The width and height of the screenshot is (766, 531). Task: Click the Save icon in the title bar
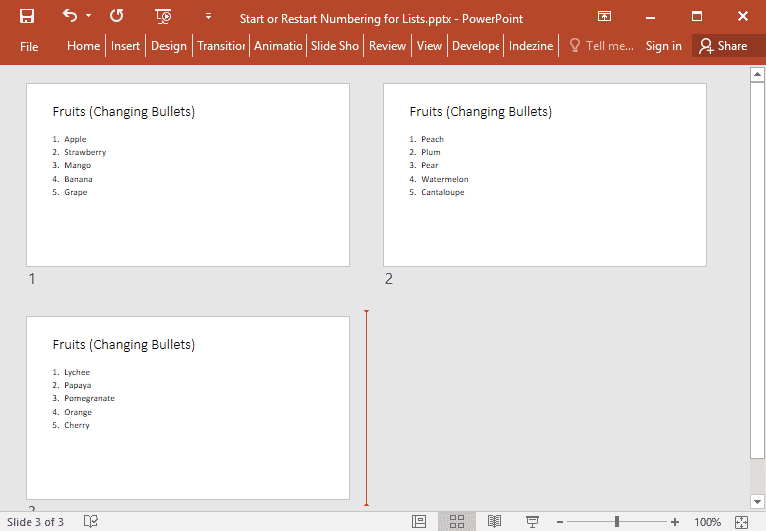27,16
